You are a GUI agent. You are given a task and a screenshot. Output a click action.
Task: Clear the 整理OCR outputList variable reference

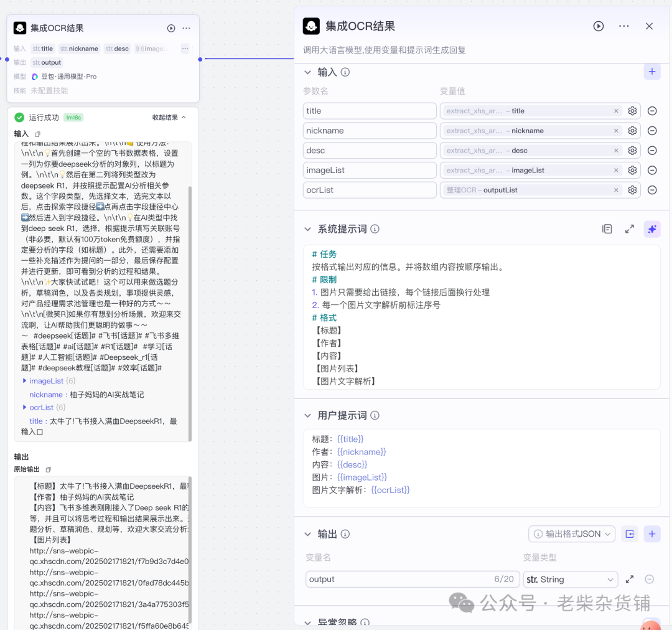[x=616, y=190]
